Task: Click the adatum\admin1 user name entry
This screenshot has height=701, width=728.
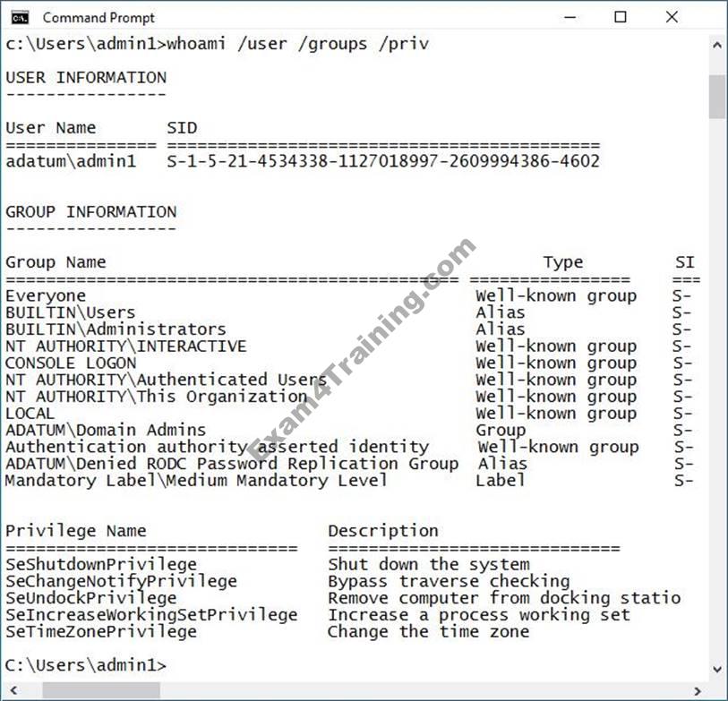Action: (71, 161)
